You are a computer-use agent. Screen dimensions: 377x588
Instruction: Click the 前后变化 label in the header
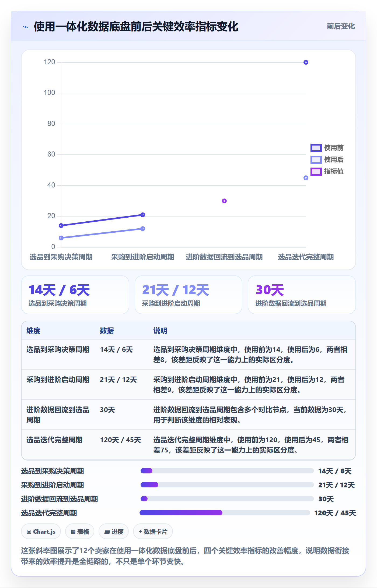coord(341,26)
